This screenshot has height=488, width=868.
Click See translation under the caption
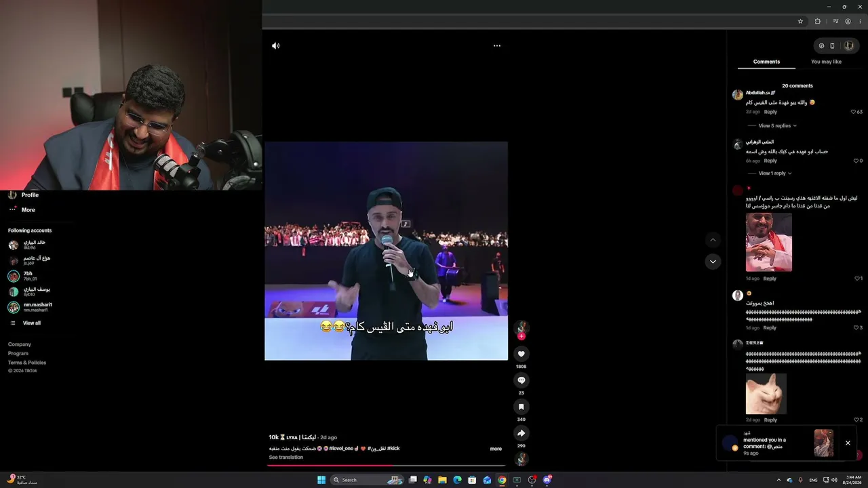(286, 457)
